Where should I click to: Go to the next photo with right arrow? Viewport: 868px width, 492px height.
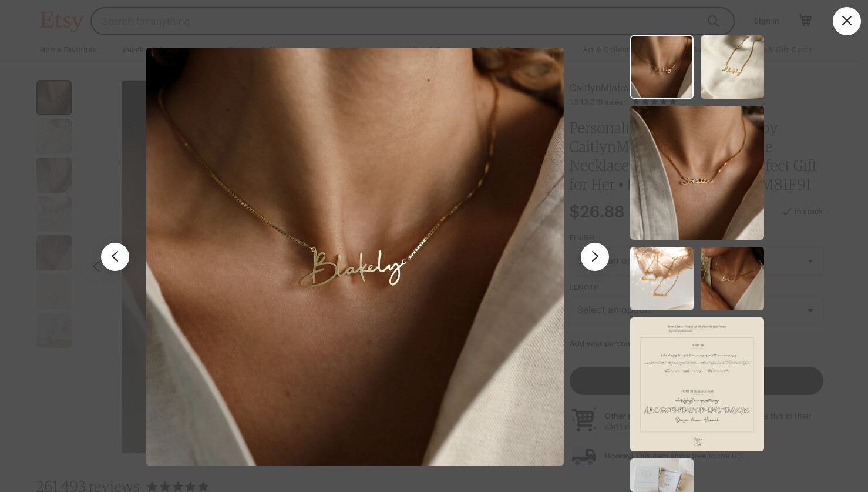(x=595, y=257)
